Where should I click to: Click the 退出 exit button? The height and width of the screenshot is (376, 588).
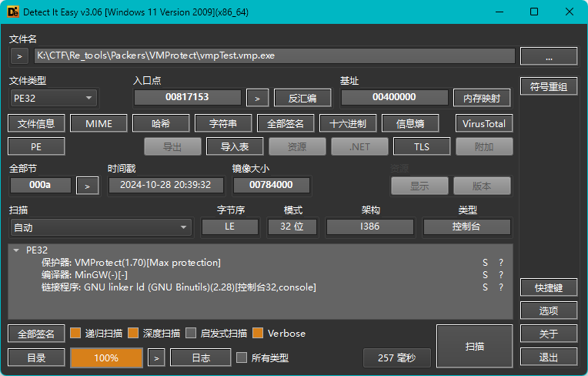(549, 357)
